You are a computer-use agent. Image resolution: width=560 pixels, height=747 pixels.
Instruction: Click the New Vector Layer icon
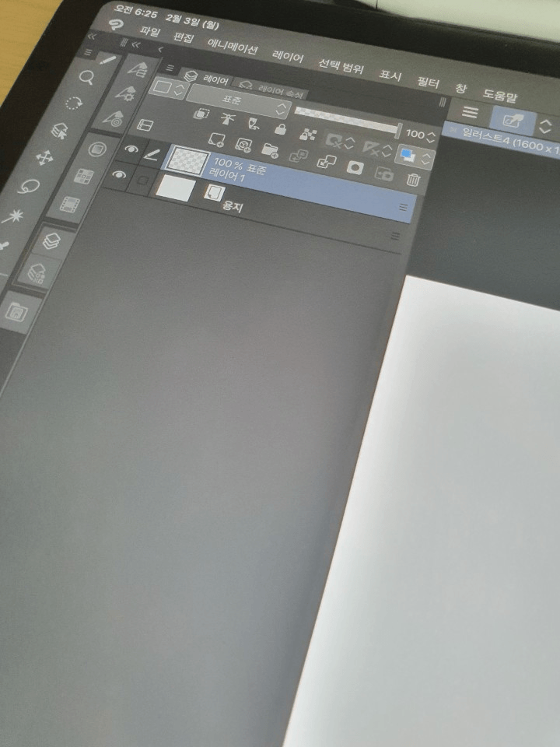click(243, 145)
